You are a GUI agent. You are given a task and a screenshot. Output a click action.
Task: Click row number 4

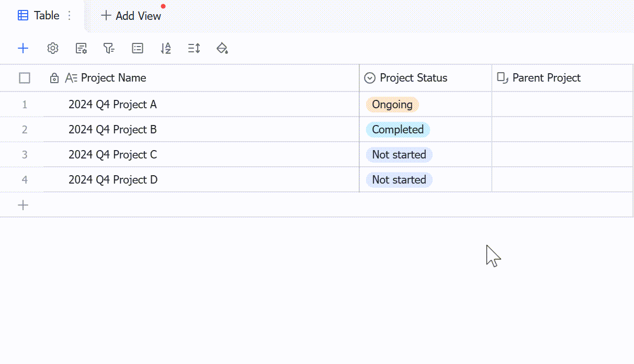pyautogui.click(x=25, y=180)
